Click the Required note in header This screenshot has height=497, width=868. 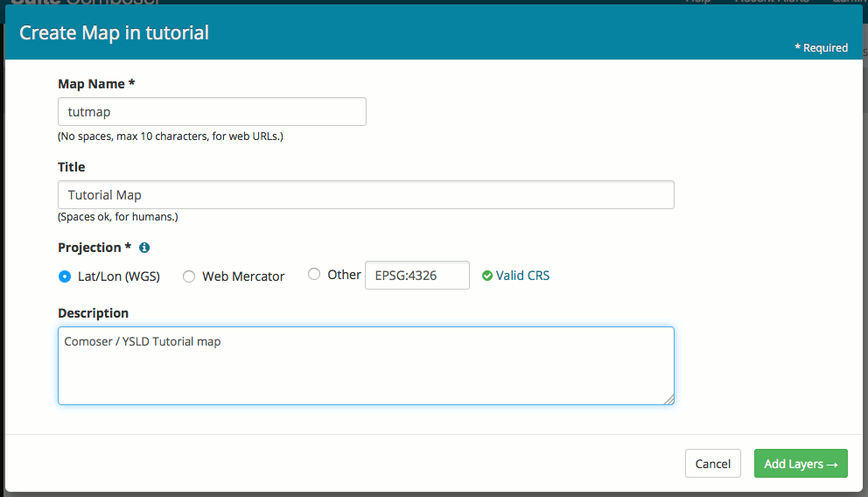821,48
